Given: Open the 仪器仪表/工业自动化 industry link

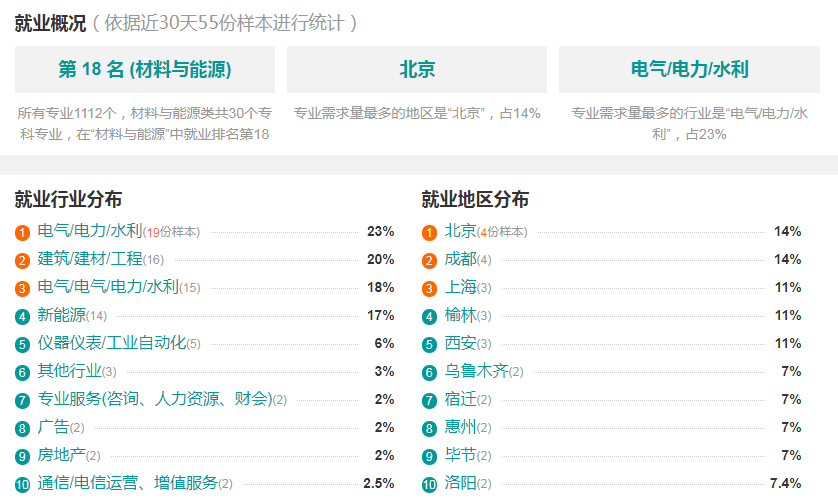Looking at the screenshot, I should point(112,342).
